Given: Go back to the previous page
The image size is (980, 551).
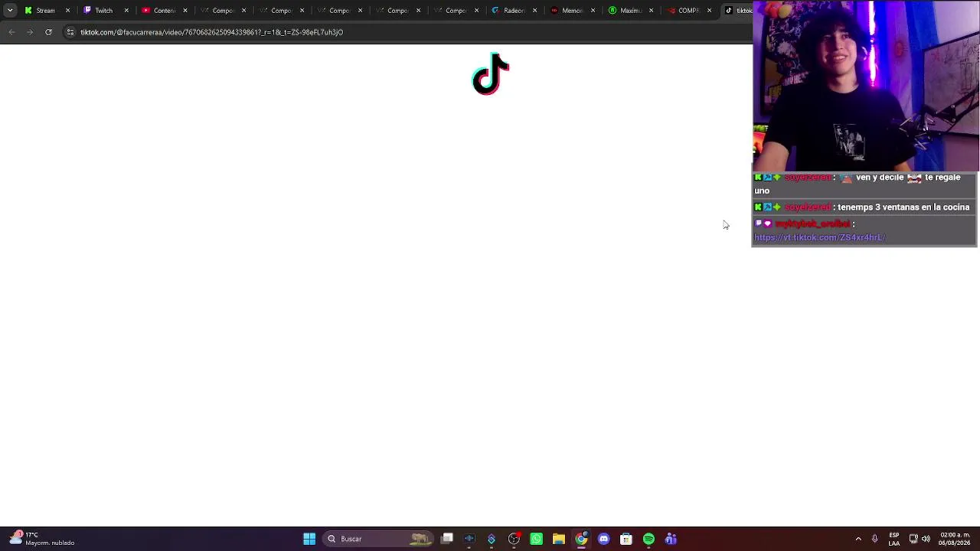Looking at the screenshot, I should pyautogui.click(x=11, y=32).
